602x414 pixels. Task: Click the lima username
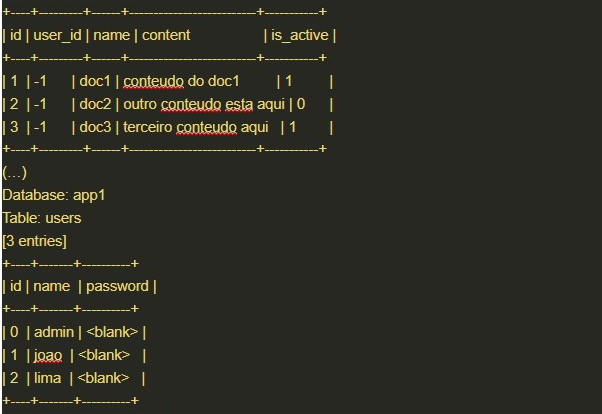47,378
